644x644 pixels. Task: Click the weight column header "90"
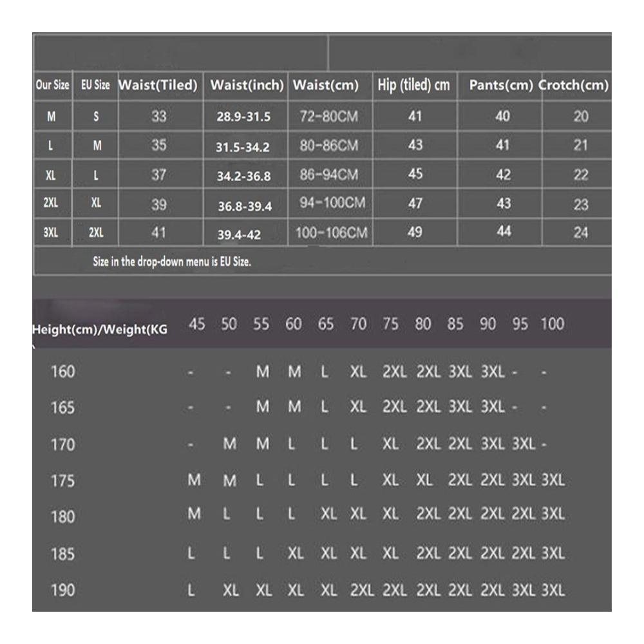coord(488,324)
